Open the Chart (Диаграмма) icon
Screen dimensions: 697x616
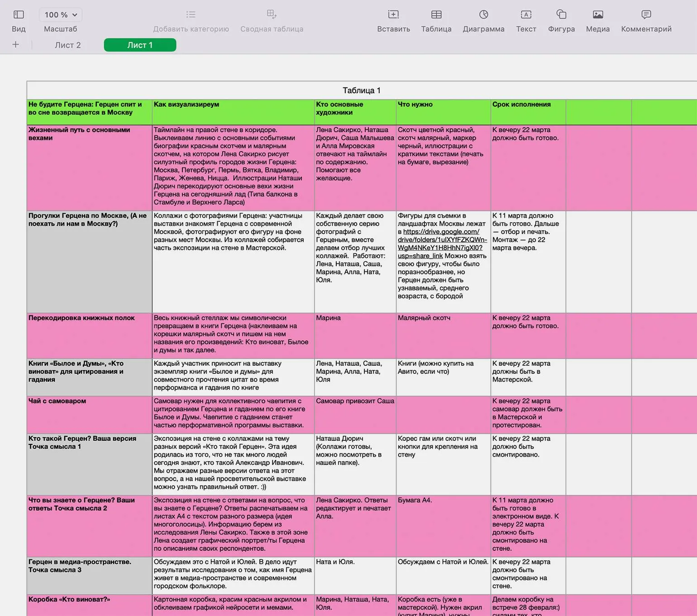click(483, 15)
